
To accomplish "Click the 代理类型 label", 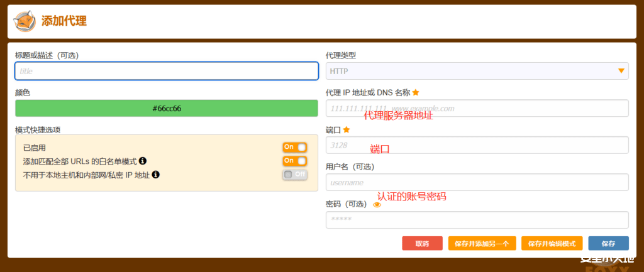I will point(341,55).
